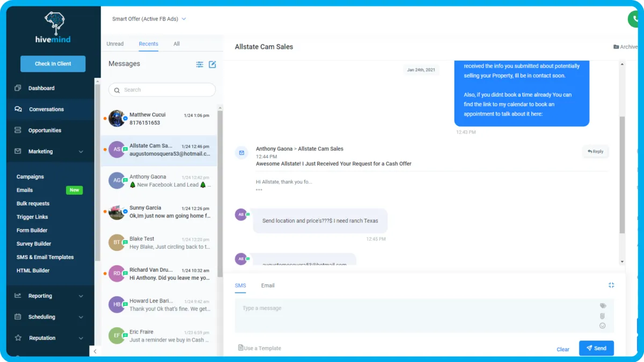
Task: Click the Check In Client button
Action: tap(53, 64)
